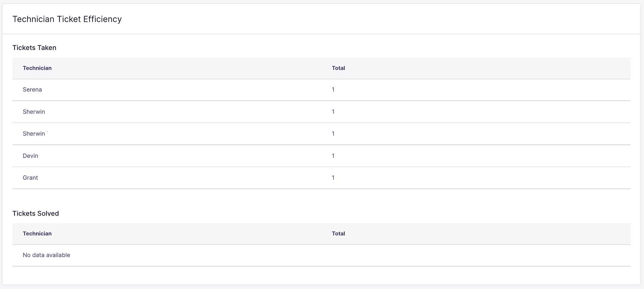
Task: Click the Technician column header in Tickets Taken
Action: [x=37, y=68]
